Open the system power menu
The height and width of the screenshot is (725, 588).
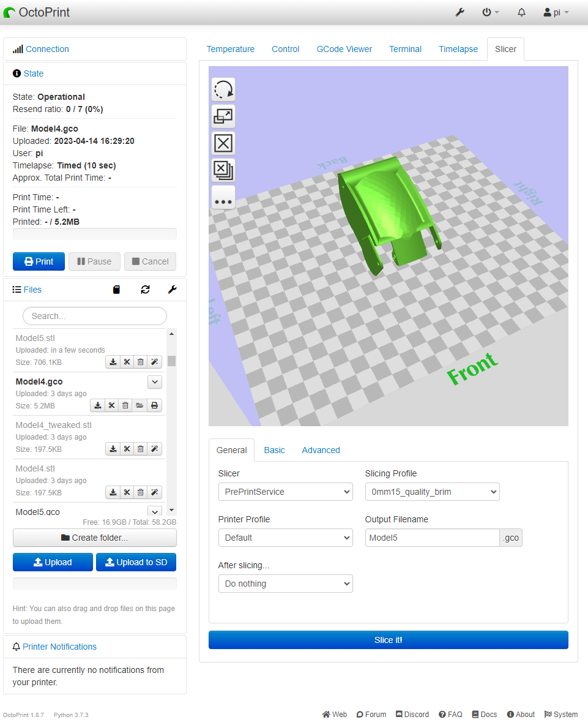(x=491, y=12)
